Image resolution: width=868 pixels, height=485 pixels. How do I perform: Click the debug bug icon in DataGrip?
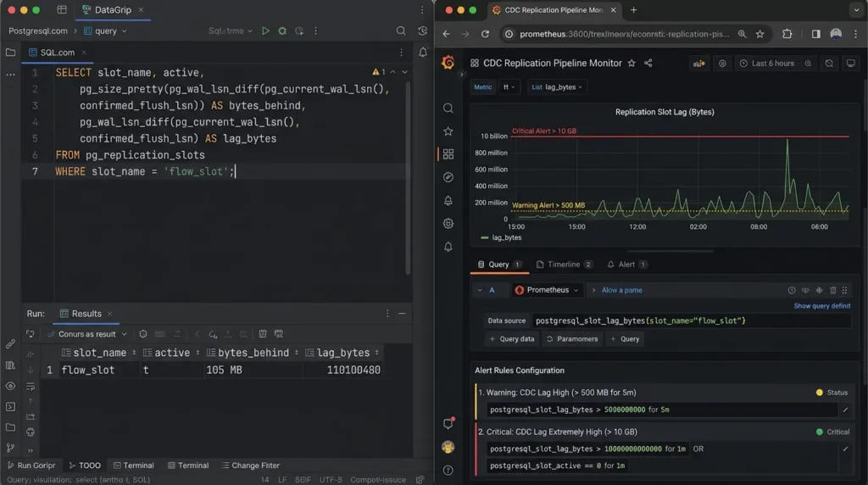282,31
